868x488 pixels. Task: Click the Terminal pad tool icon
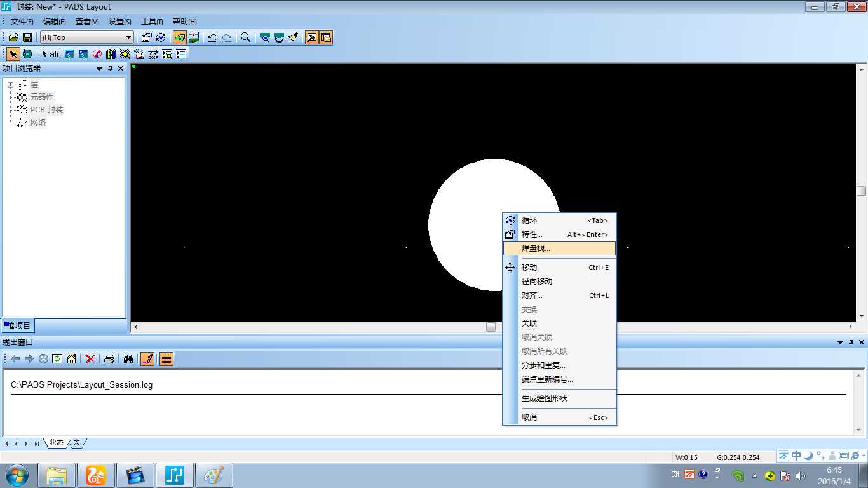click(x=27, y=54)
